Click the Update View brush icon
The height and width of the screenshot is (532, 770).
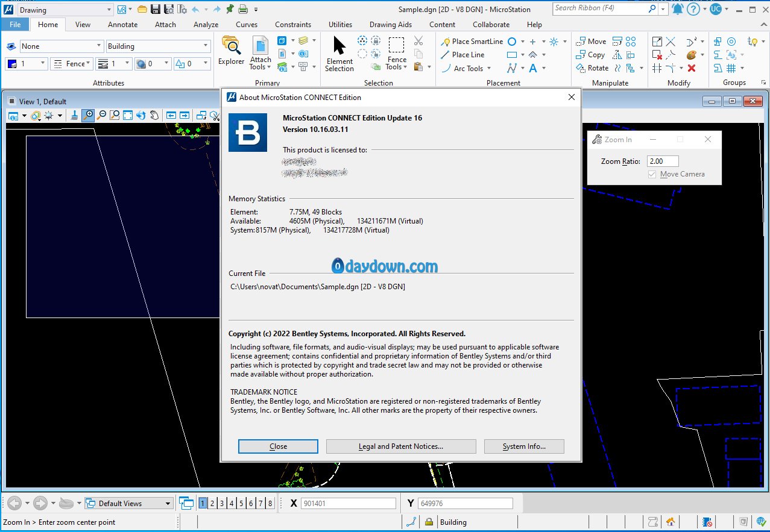[x=75, y=115]
